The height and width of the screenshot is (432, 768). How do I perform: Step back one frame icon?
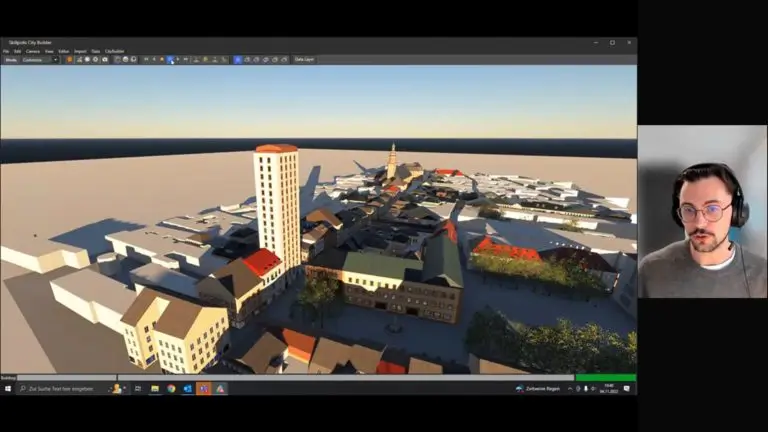point(154,59)
